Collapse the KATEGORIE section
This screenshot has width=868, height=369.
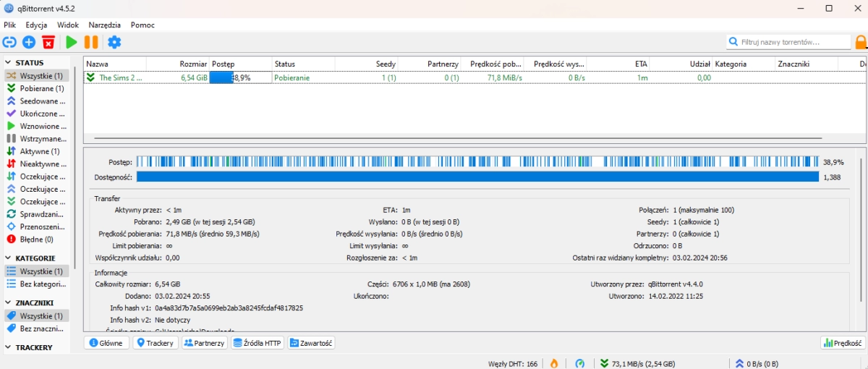click(9, 258)
